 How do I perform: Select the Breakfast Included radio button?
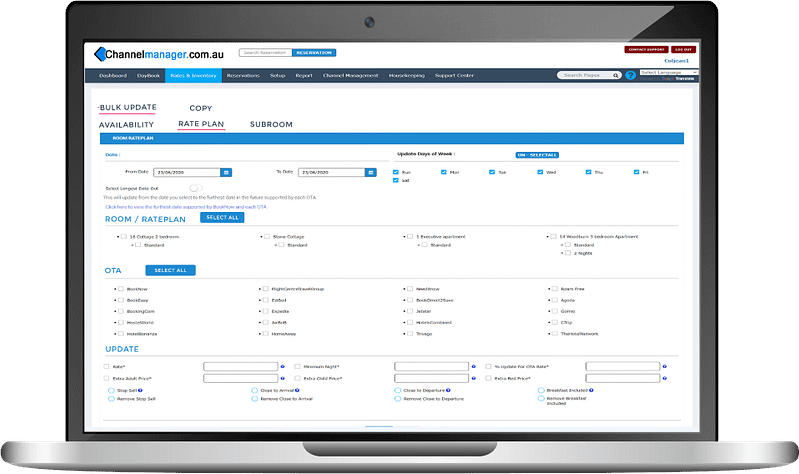coord(541,390)
